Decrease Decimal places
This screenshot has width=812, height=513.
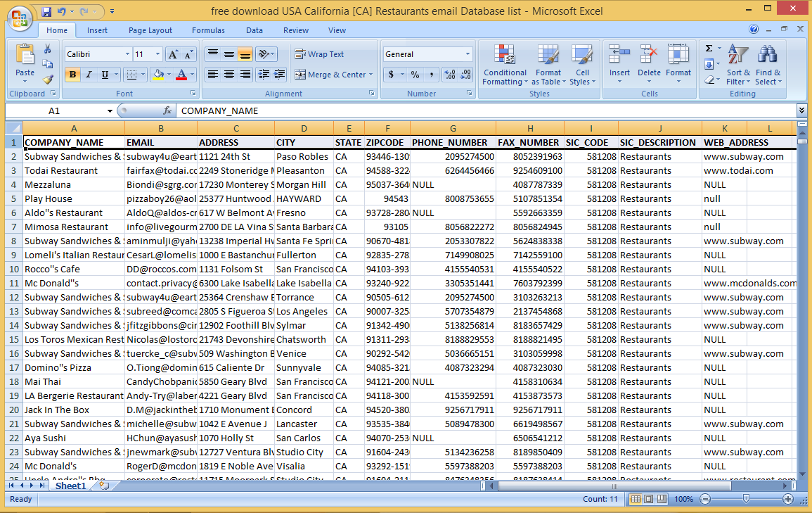[x=465, y=75]
